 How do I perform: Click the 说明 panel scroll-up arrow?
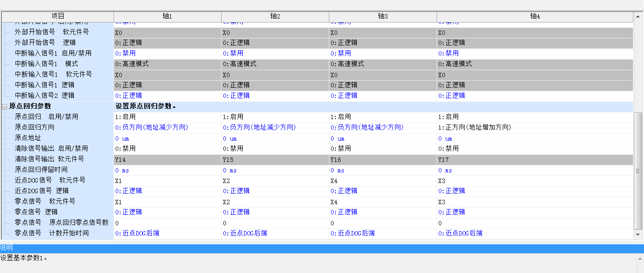(639, 258)
